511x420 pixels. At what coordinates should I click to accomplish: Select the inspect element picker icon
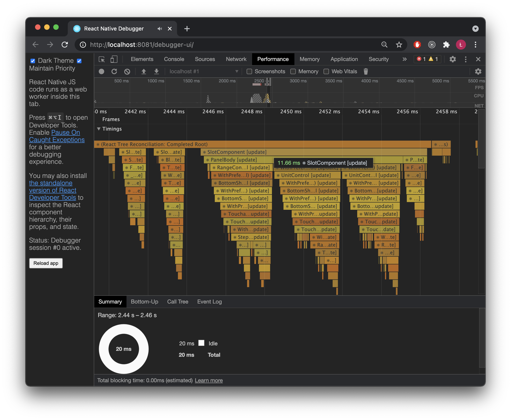coord(102,59)
